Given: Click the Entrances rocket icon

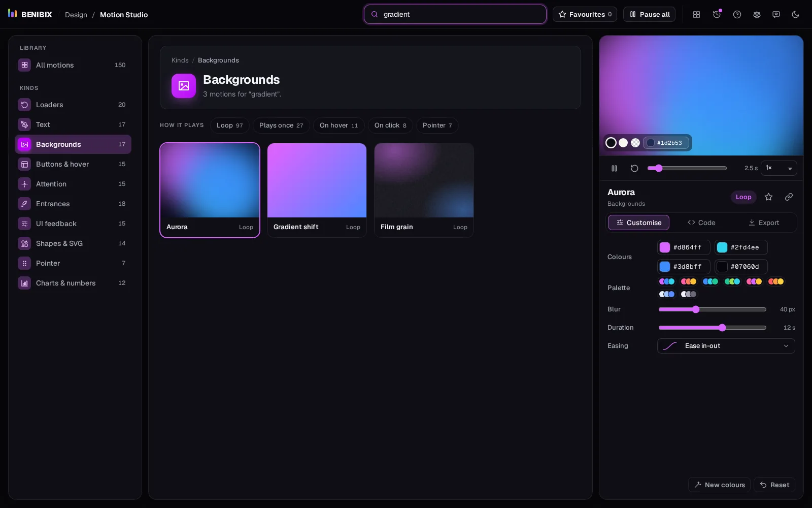Looking at the screenshot, I should point(24,204).
